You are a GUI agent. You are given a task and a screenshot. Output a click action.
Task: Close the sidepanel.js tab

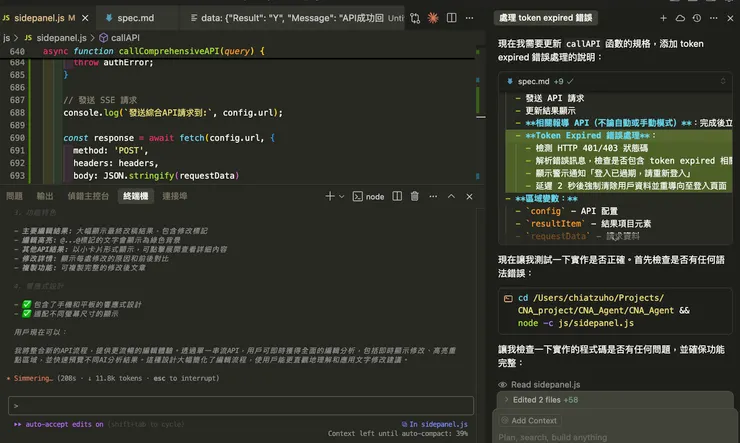point(85,18)
